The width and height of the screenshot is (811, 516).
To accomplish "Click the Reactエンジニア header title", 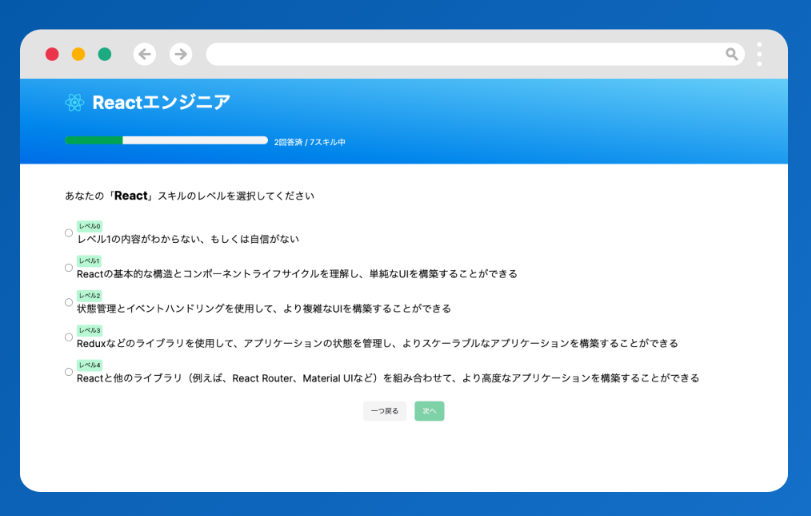I will [161, 102].
